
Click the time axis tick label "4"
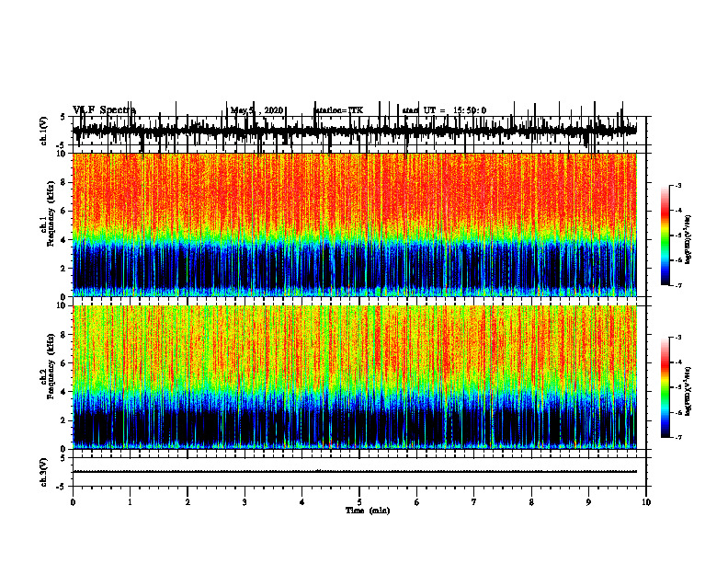point(302,502)
